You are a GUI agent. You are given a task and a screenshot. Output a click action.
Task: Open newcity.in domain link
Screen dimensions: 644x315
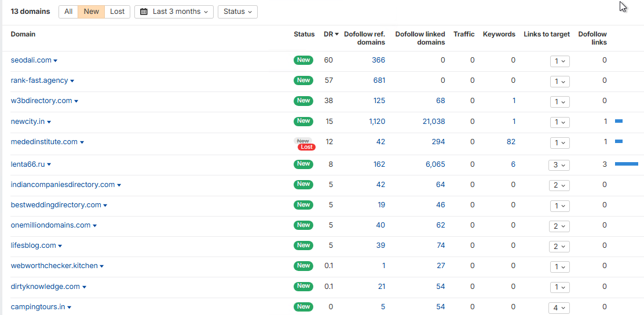click(28, 122)
